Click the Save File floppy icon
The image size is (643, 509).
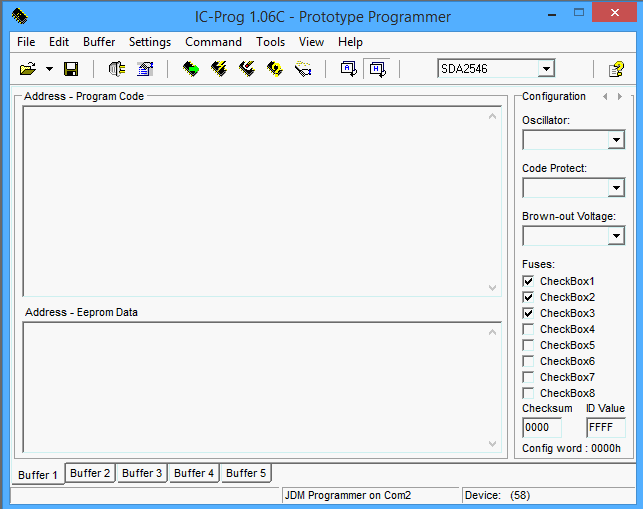tap(71, 69)
